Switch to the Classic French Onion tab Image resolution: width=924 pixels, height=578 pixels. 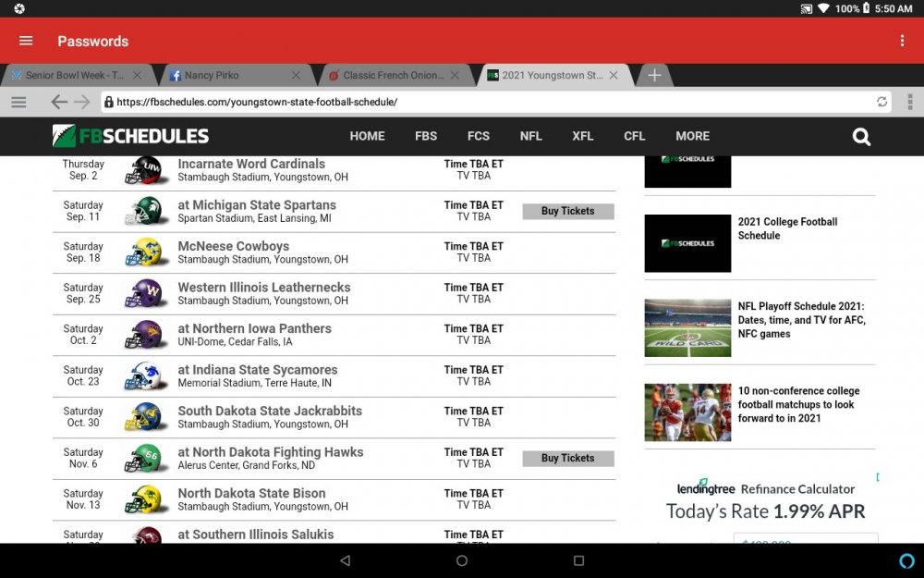point(393,76)
